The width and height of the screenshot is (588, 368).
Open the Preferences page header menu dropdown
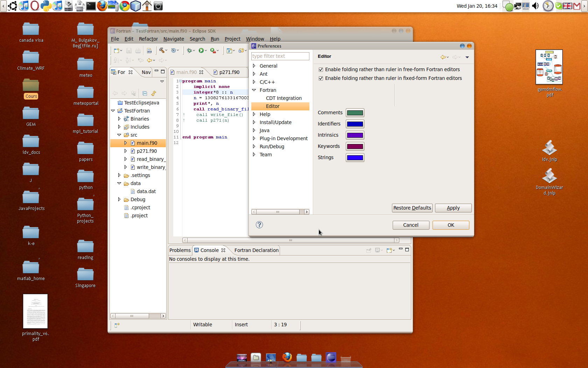[x=467, y=57]
